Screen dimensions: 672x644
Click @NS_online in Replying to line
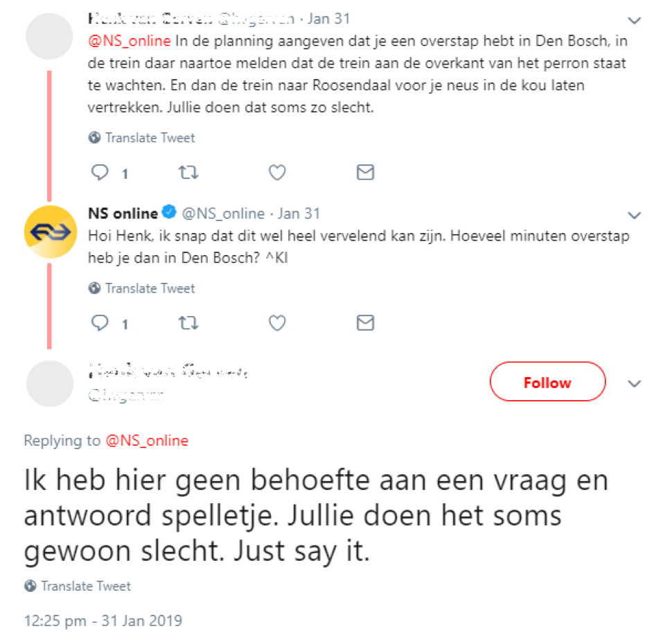click(x=146, y=441)
